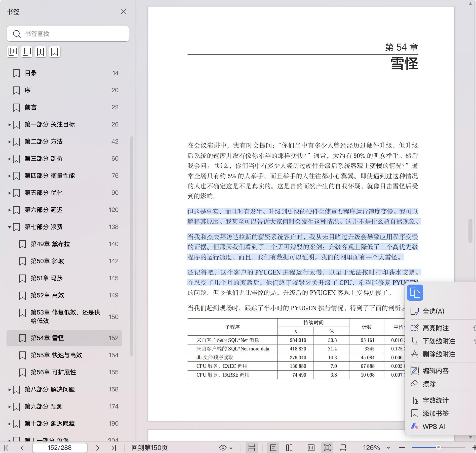Click the blue copy icon in the context menu
Viewport: 476px width, 453px height.
[415, 293]
